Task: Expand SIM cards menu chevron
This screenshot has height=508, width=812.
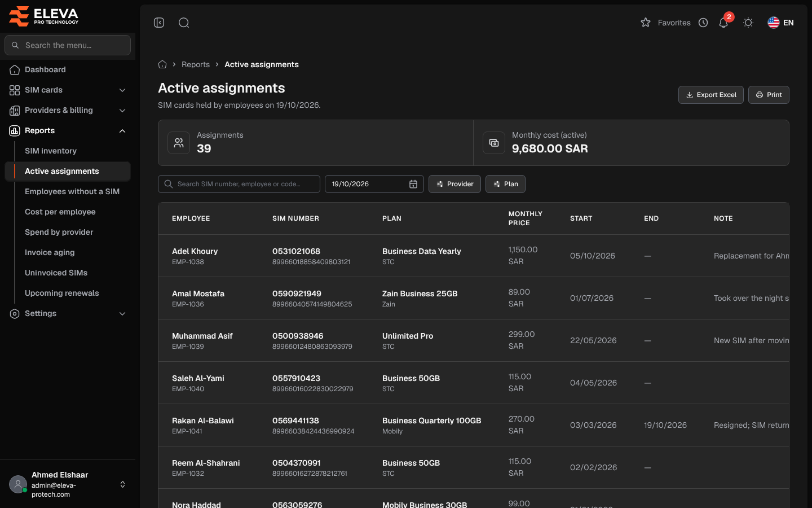Action: tap(122, 90)
